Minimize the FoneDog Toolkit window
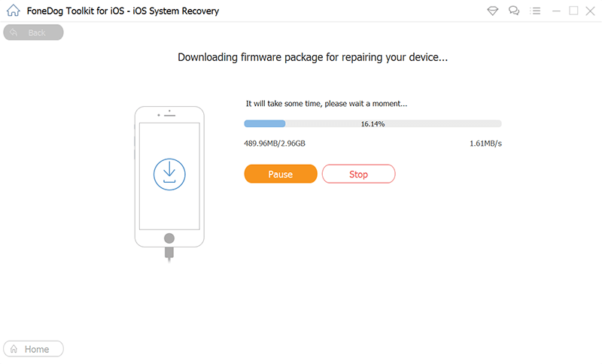The width and height of the screenshot is (602, 364). [x=556, y=11]
